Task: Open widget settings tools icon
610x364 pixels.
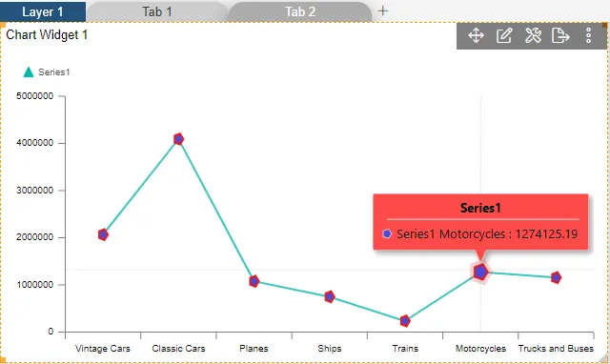Action: [x=533, y=36]
